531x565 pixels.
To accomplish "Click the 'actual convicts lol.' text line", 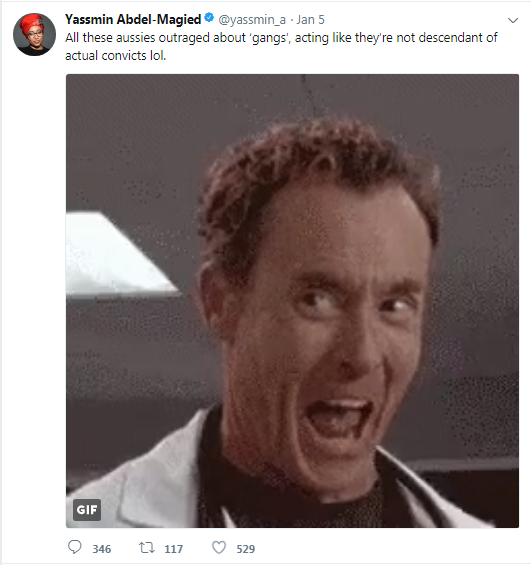I will pos(115,55).
